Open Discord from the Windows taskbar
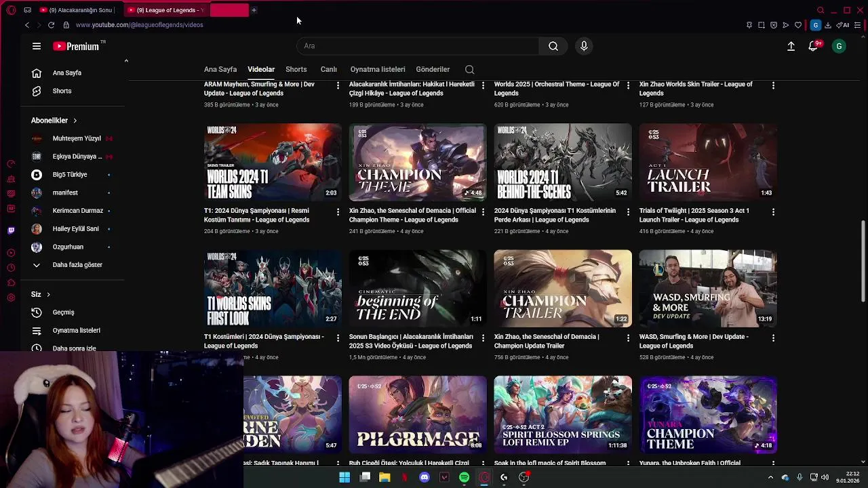The width and height of the screenshot is (868, 488). (425, 477)
